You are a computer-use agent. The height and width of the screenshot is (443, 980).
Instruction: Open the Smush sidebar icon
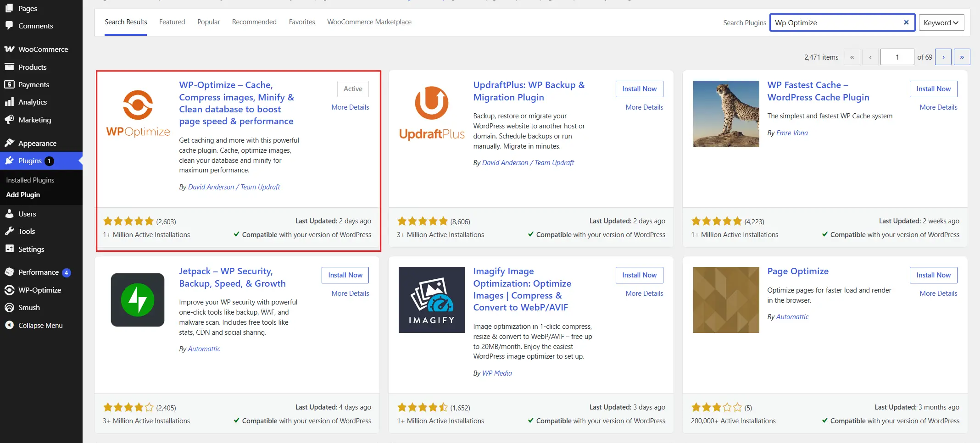[9, 307]
